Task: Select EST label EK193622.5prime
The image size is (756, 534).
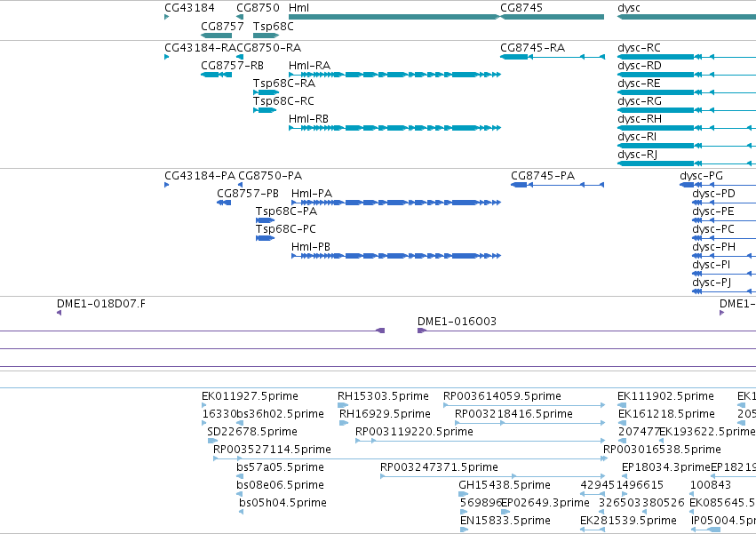Action: (x=707, y=432)
